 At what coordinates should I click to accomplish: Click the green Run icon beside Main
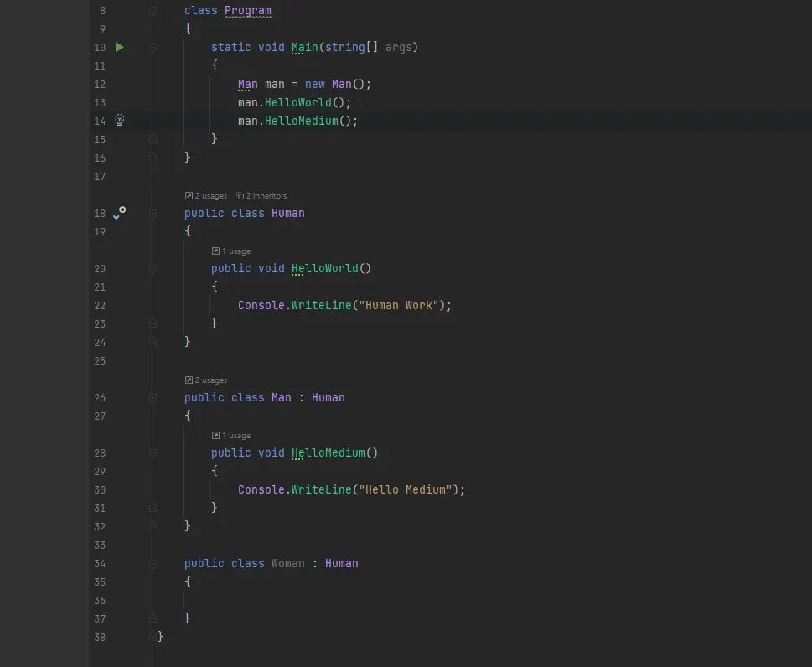pyautogui.click(x=120, y=47)
